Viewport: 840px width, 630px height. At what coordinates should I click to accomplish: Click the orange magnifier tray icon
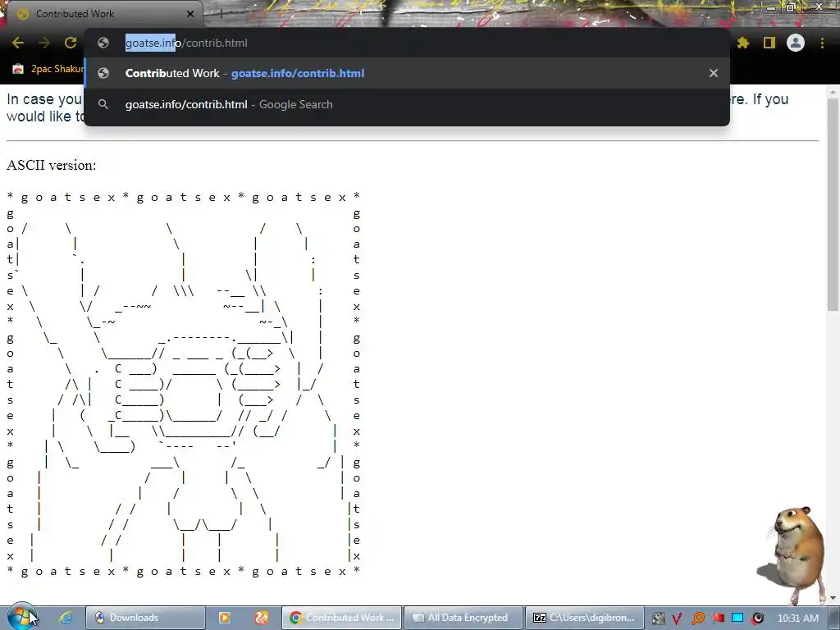tap(697, 619)
